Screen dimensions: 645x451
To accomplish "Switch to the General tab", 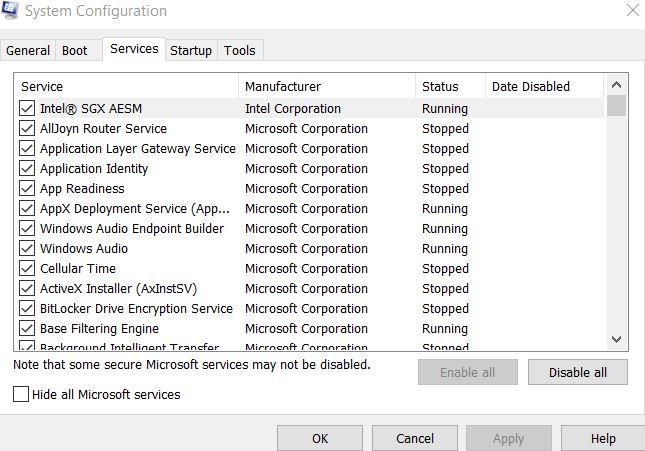I will 28,51.
